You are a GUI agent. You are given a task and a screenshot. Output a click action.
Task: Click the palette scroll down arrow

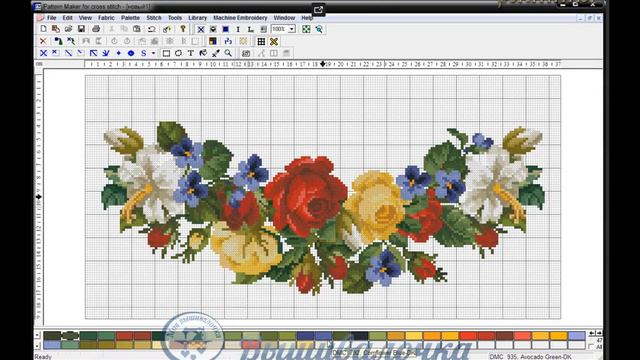point(38,345)
